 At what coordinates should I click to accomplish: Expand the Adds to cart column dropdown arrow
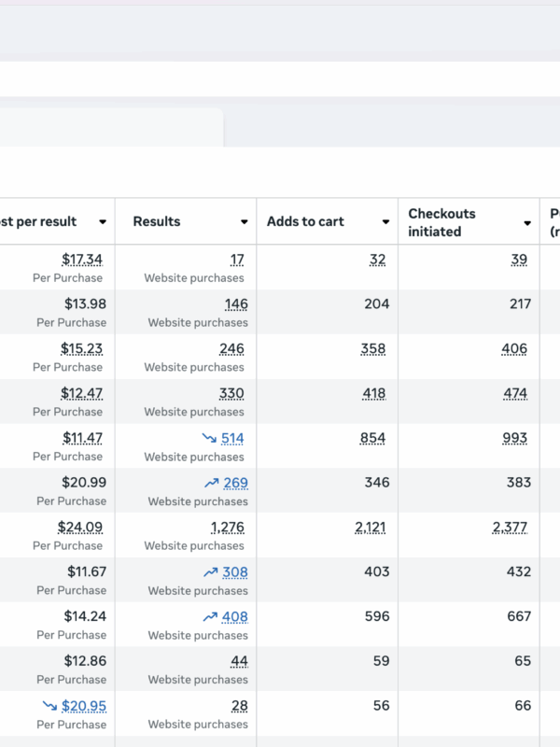385,222
